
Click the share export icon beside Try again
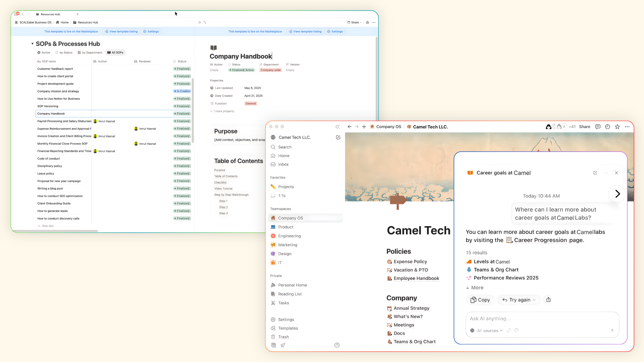(548, 300)
